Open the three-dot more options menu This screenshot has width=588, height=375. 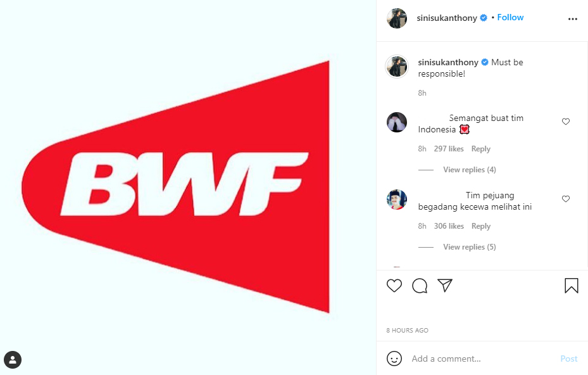(573, 19)
